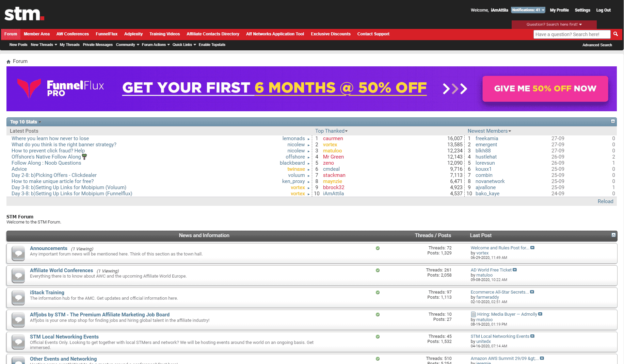Select the Forum tab
The image size is (624, 364).
pyautogui.click(x=11, y=34)
